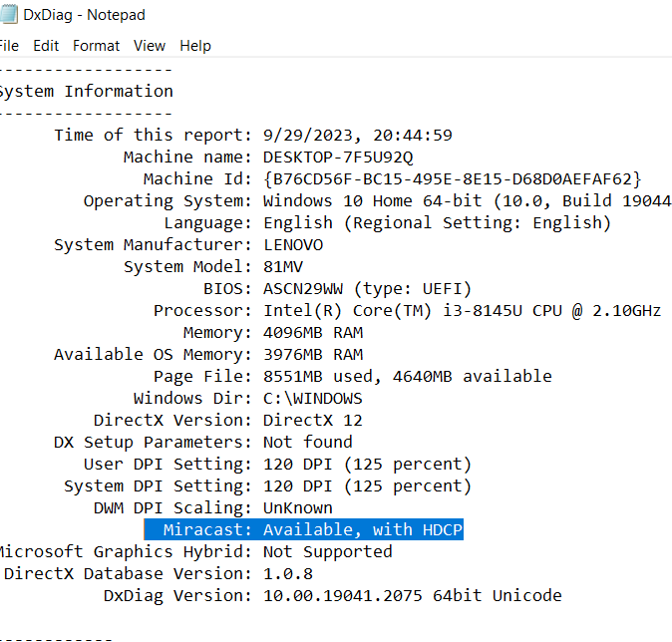Click on the Processor line i3-8145U text
The image size is (672, 642).
pos(483,311)
